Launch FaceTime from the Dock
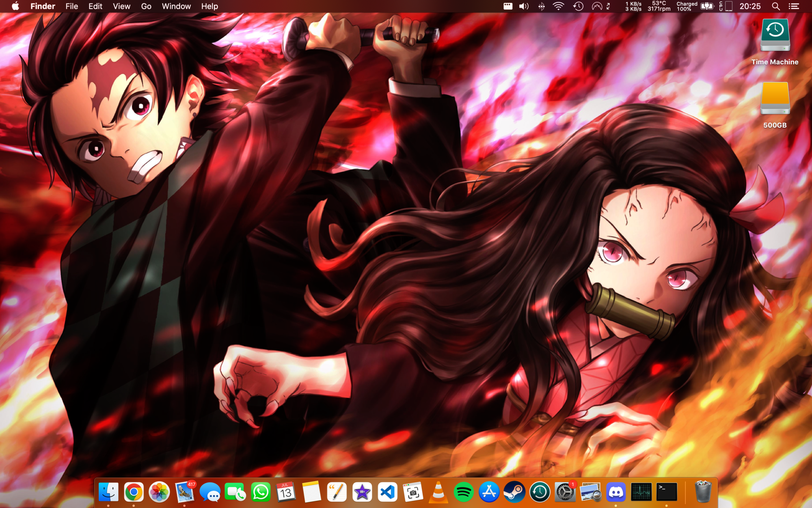This screenshot has width=812, height=508. click(x=235, y=492)
